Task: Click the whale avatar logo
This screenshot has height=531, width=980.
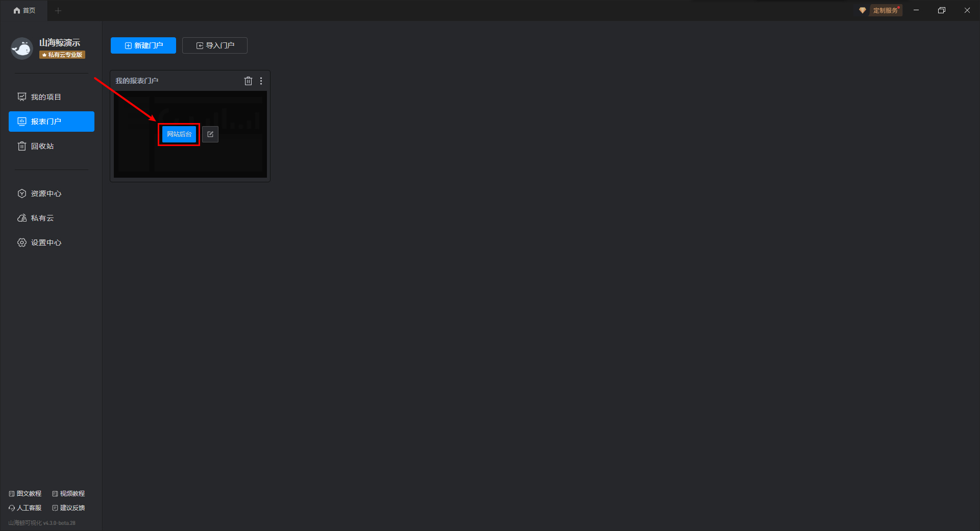Action: [22, 49]
